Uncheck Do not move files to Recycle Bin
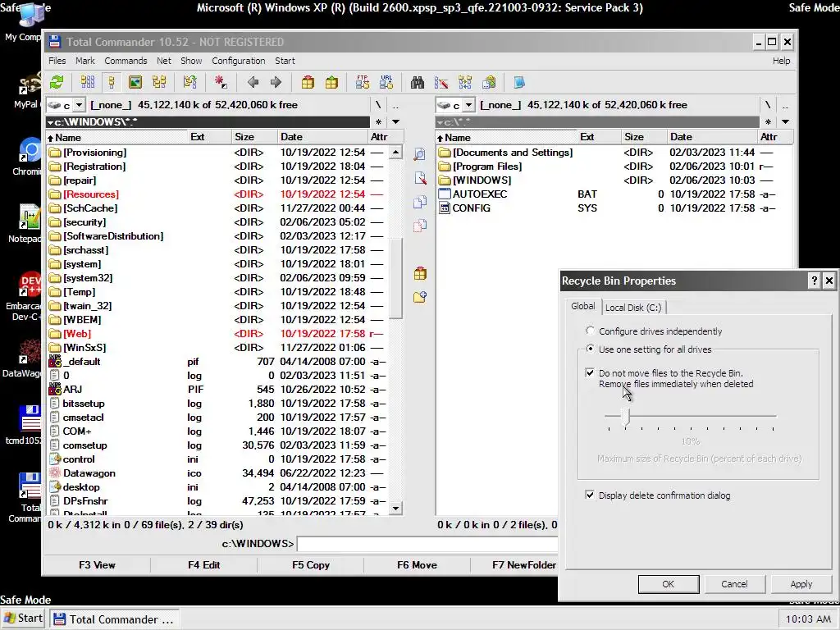 coord(590,373)
